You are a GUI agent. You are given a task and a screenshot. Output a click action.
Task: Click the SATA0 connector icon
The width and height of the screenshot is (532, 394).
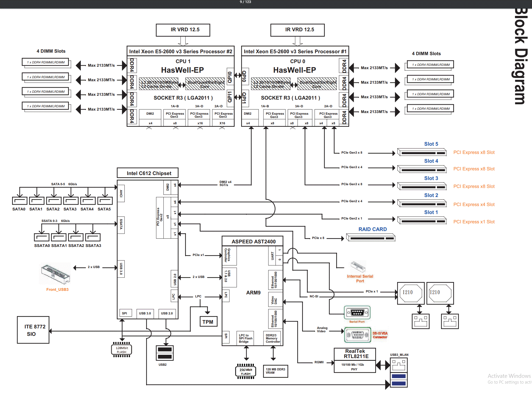click(20, 201)
